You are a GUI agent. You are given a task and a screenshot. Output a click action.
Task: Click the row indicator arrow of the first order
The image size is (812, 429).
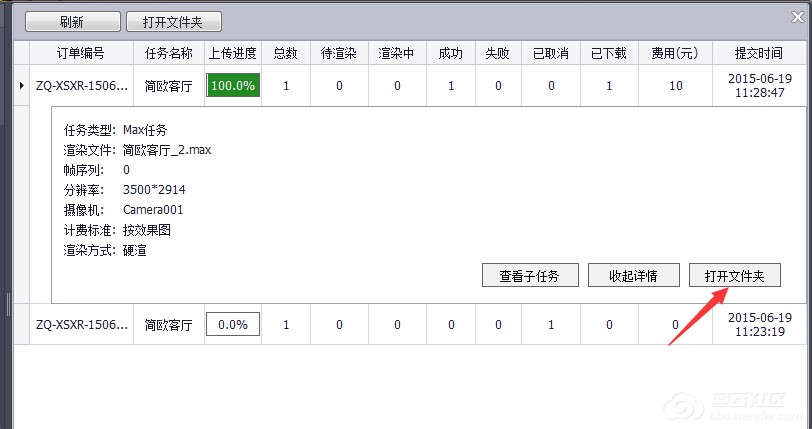point(22,86)
